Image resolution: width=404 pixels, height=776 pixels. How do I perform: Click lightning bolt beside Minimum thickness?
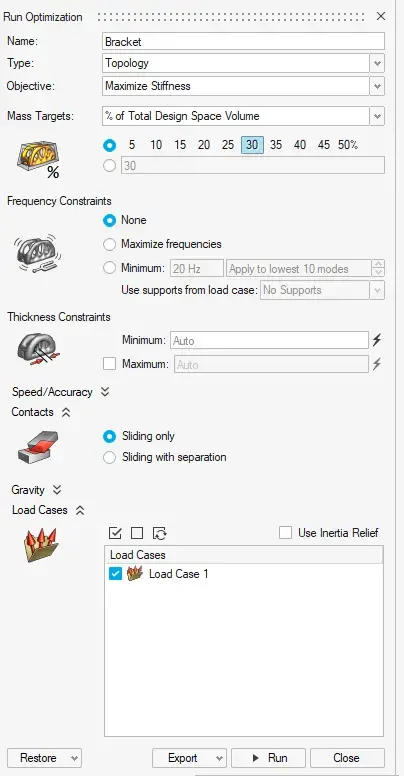click(x=377, y=340)
